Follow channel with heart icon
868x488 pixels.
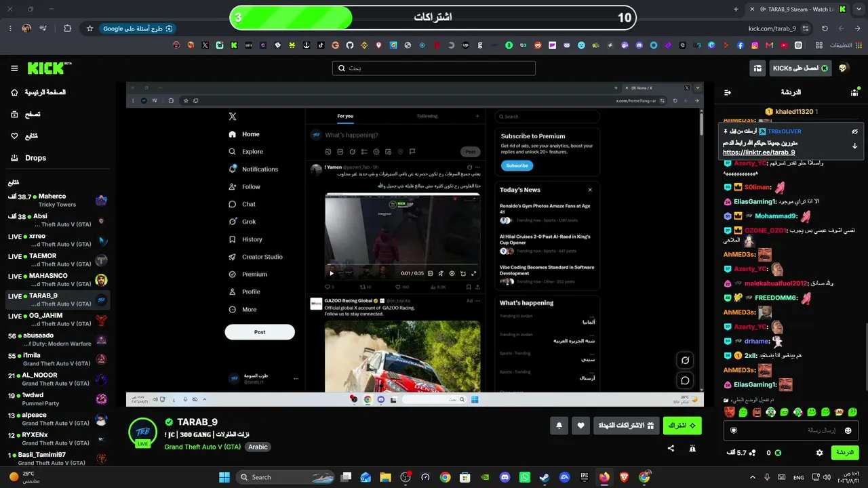tap(580, 426)
